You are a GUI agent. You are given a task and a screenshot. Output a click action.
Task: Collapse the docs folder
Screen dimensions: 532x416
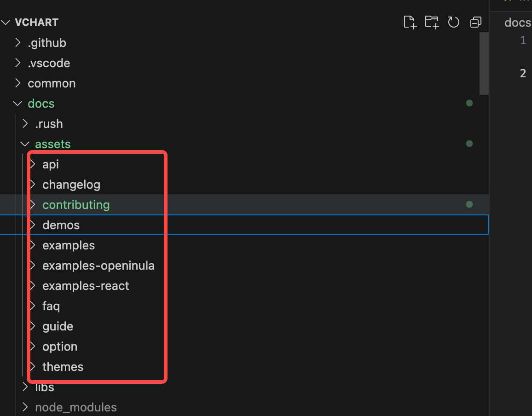tap(17, 104)
